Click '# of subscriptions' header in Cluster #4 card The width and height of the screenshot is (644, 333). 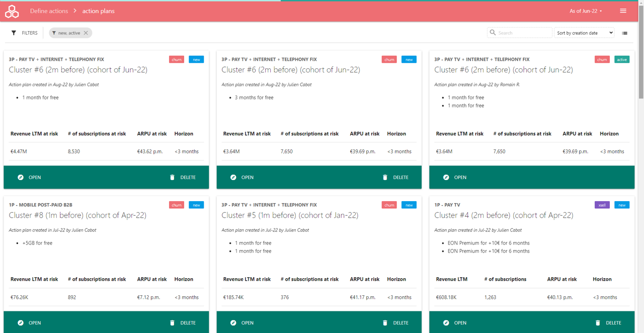pos(505,279)
